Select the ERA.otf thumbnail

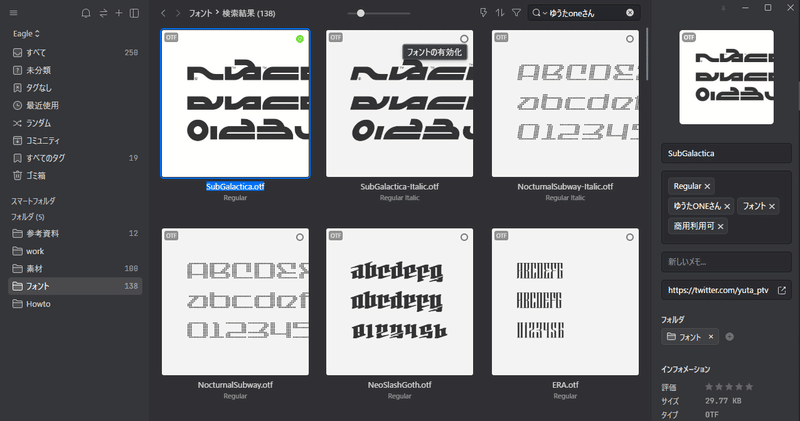point(565,302)
